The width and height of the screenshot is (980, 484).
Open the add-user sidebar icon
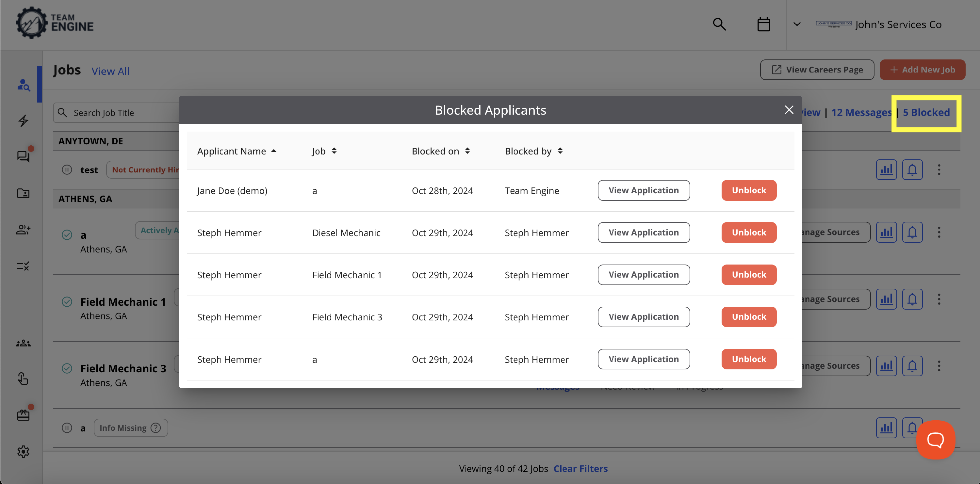tap(23, 230)
